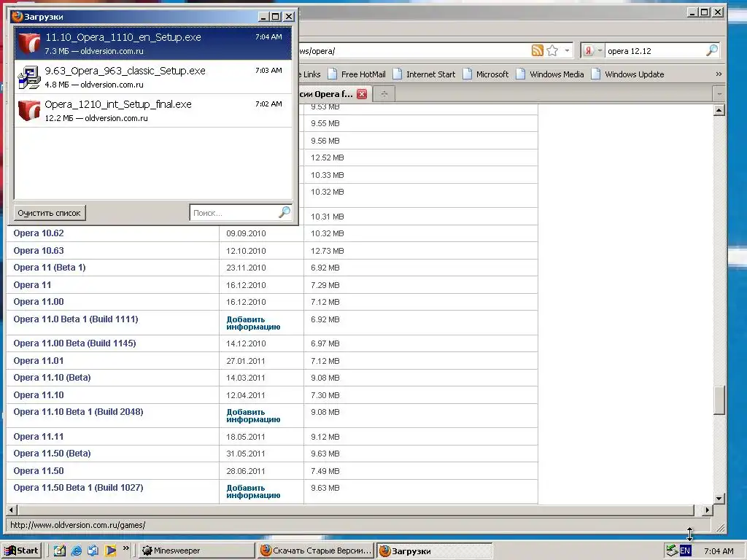Image resolution: width=747 pixels, height=560 pixels.
Task: Click the Загрузки taskbar button
Action: pyautogui.click(x=433, y=551)
